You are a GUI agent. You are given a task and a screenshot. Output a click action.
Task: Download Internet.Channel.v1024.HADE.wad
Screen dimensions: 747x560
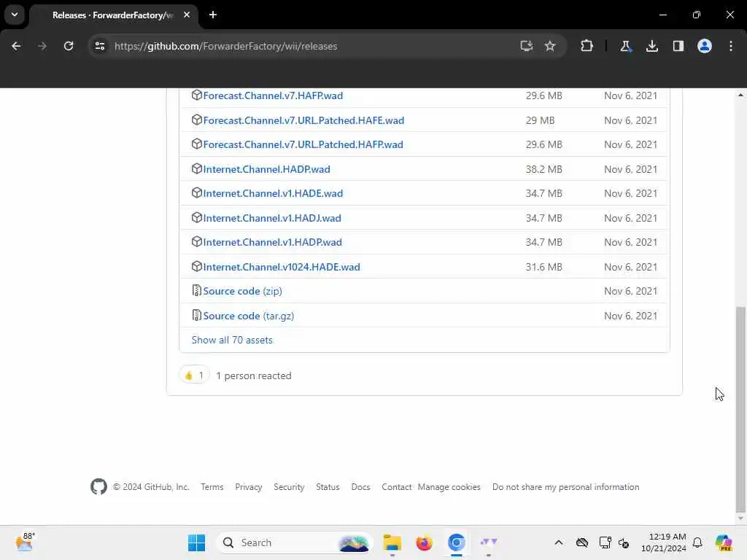point(282,267)
